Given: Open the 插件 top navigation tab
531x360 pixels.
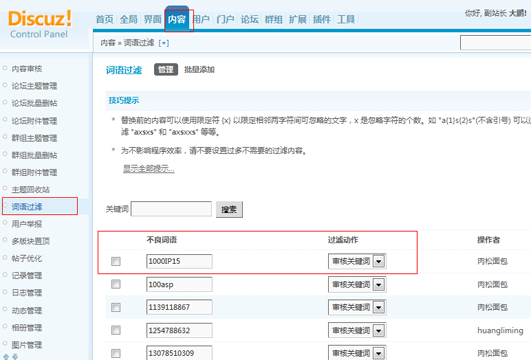Looking at the screenshot, I should 322,19.
